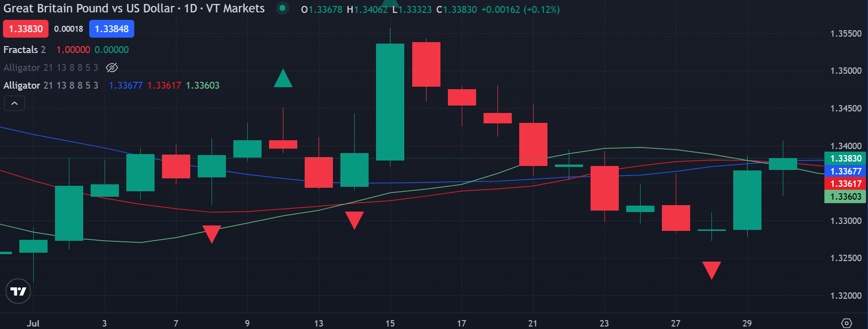This screenshot has width=868, height=329.
Task: Click the 1.35500 price axis label
Action: point(846,33)
